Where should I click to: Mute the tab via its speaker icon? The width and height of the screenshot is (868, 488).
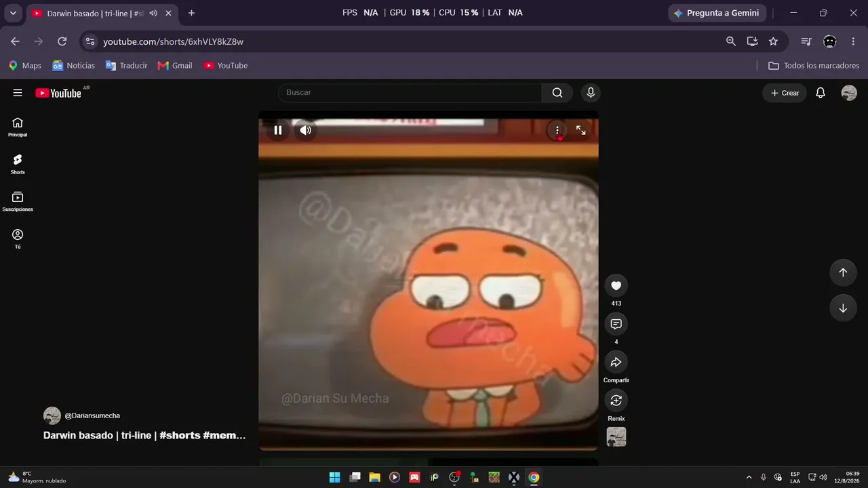click(153, 13)
